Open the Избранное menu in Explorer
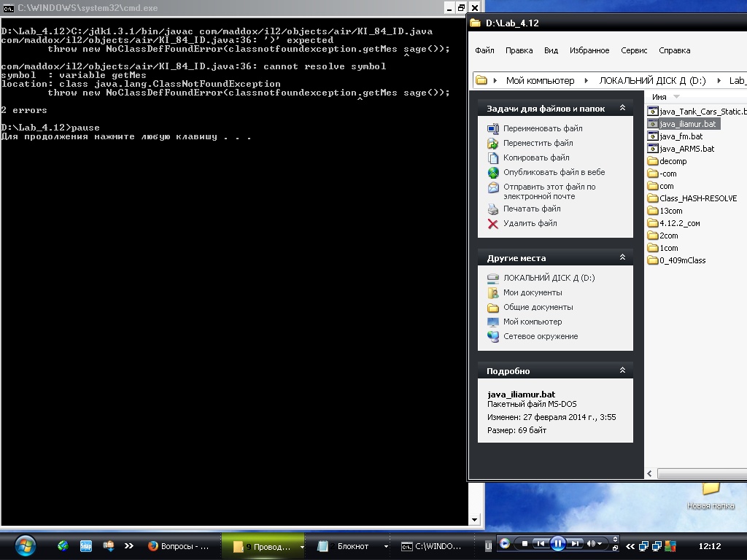 [589, 50]
